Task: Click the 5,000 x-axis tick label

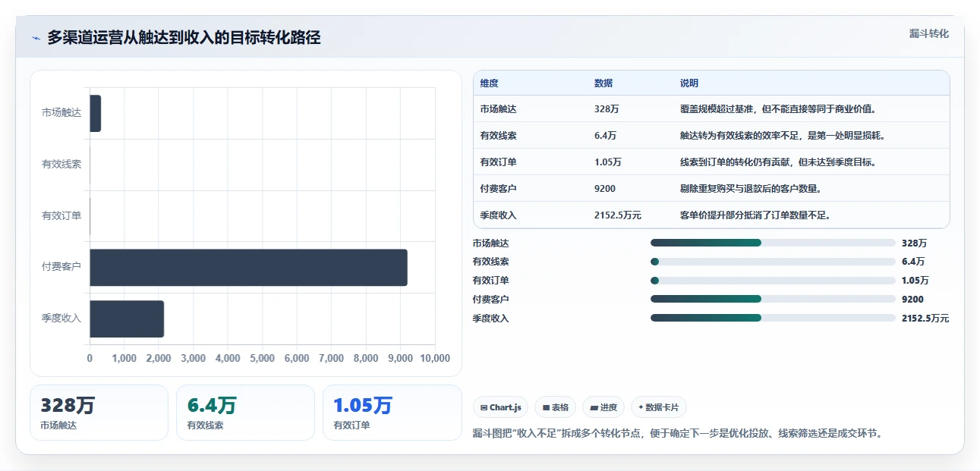Action: [x=262, y=359]
